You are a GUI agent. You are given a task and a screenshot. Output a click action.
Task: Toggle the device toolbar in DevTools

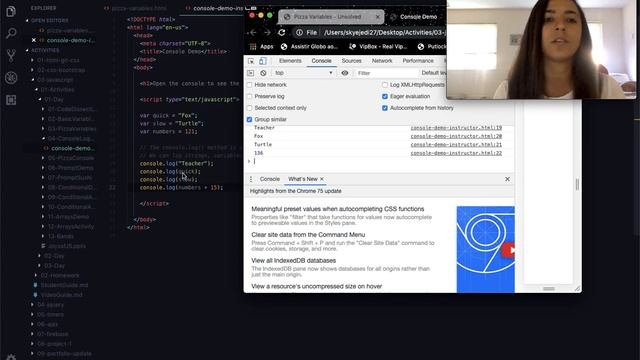[263, 61]
